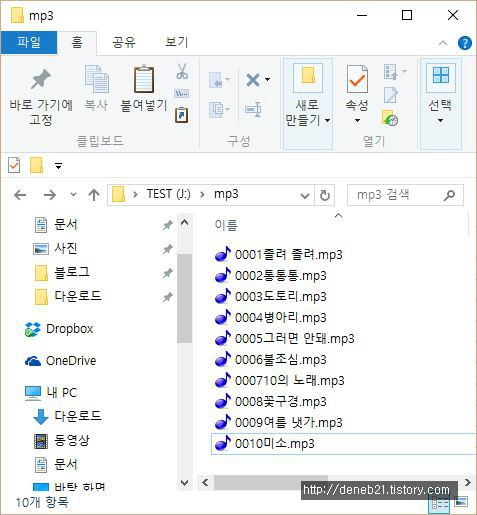Click the blue Help question mark icon
477x515 pixels.
click(465, 43)
